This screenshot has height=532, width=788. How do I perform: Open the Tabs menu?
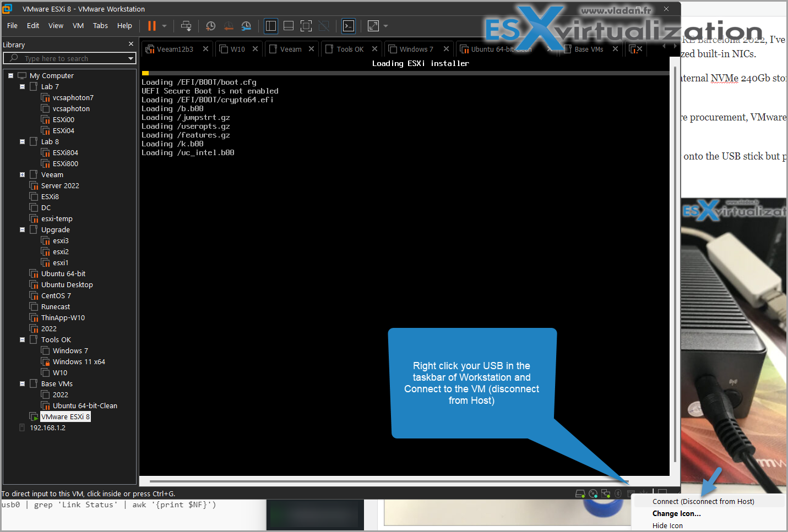(100, 26)
